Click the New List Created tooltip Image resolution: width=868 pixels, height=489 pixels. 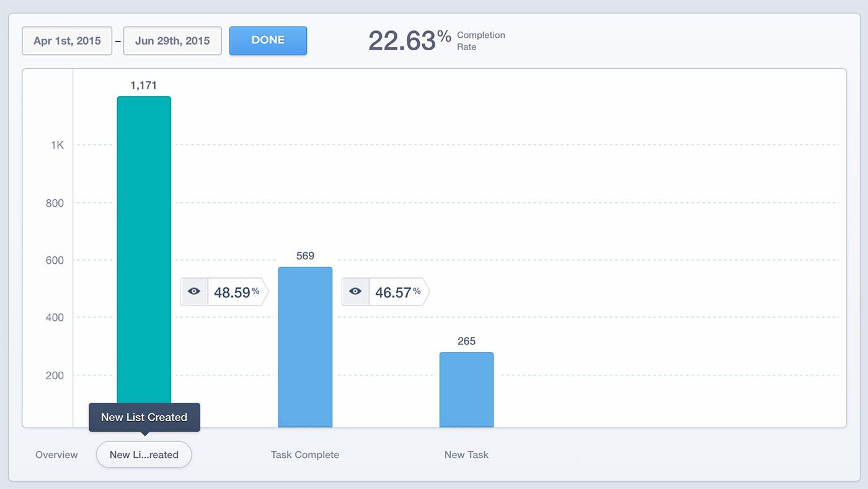(x=144, y=417)
